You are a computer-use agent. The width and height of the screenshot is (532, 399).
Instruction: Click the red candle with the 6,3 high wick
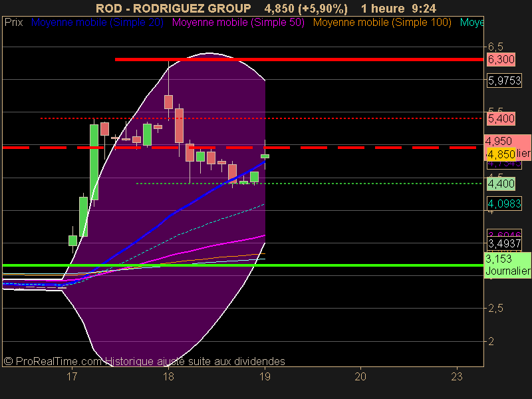click(x=169, y=102)
